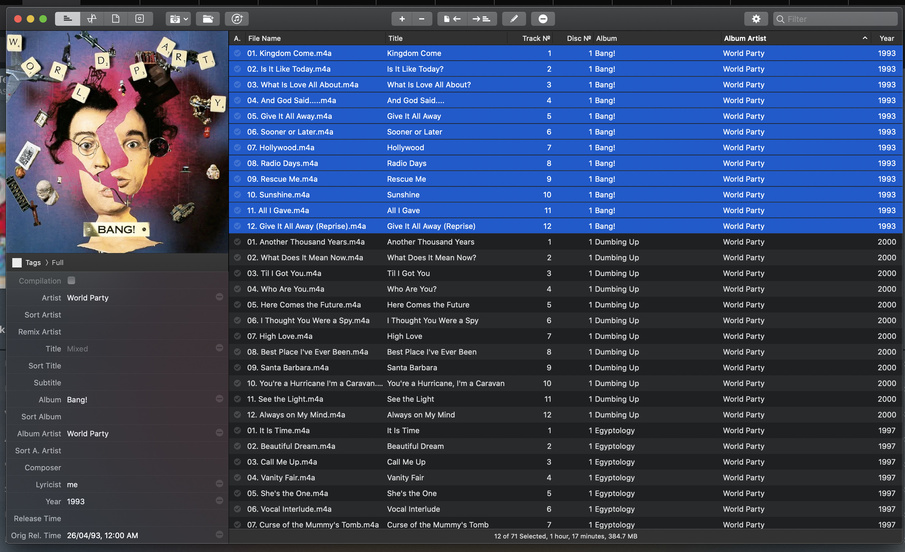
Task: Click the pencil edit toolbar icon
Action: (514, 19)
